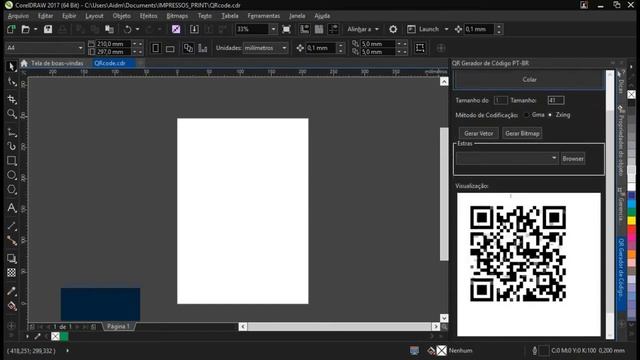Click the Open folder icon
This screenshot has height=360, width=640.
click(x=25, y=29)
